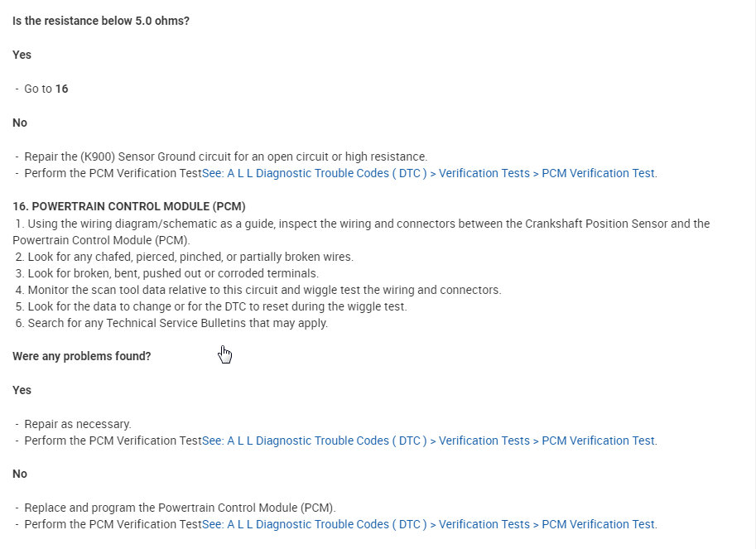Image resolution: width=756 pixels, height=549 pixels.
Task: Click step 1 about using the wiring diagram
Action: [x=361, y=224]
